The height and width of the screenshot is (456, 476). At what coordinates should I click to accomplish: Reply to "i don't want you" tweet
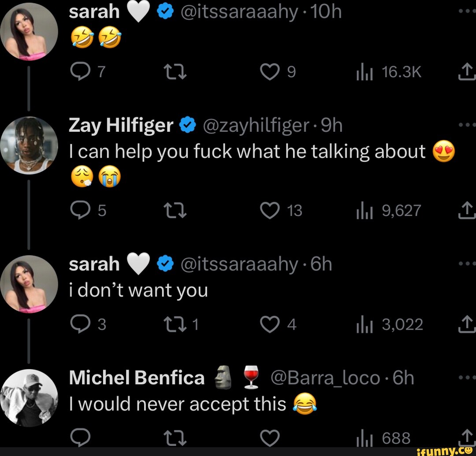tap(80, 325)
